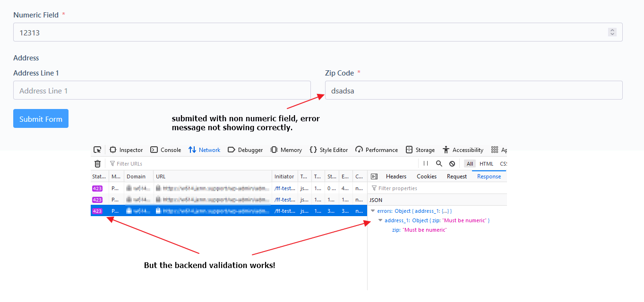The height and width of the screenshot is (302, 644).
Task: Enable the HTML filter type
Action: 487,163
